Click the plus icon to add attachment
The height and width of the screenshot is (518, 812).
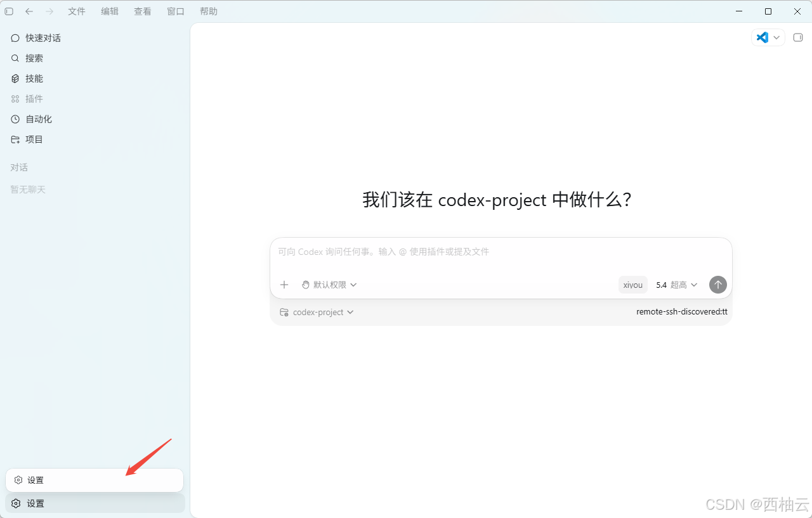(x=284, y=285)
